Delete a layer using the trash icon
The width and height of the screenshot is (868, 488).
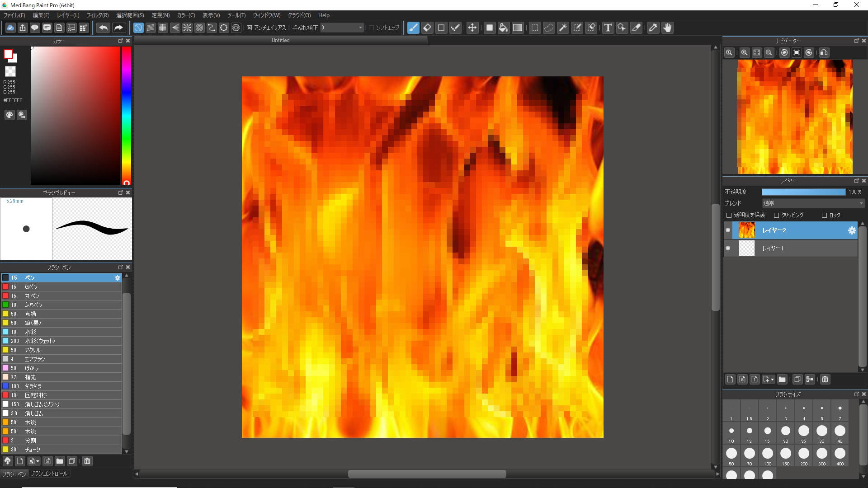pos(825,380)
